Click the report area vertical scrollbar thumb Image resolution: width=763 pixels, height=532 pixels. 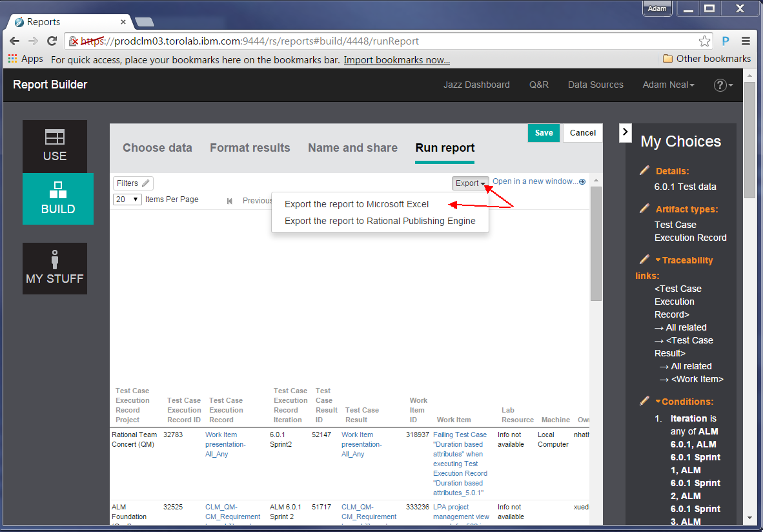click(596, 243)
